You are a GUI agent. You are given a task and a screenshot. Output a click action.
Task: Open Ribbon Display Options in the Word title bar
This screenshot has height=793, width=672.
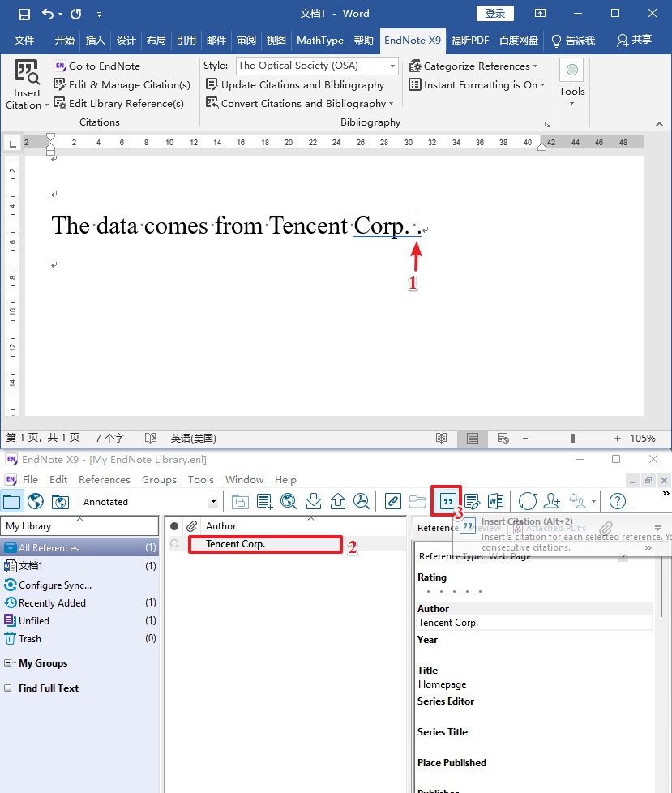click(541, 14)
